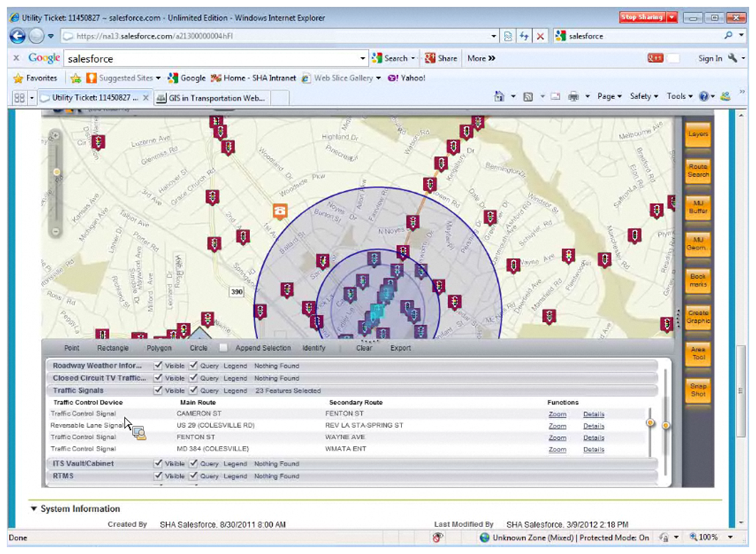Select the MU Geom tool
The width and height of the screenshot is (756, 554).
click(698, 243)
